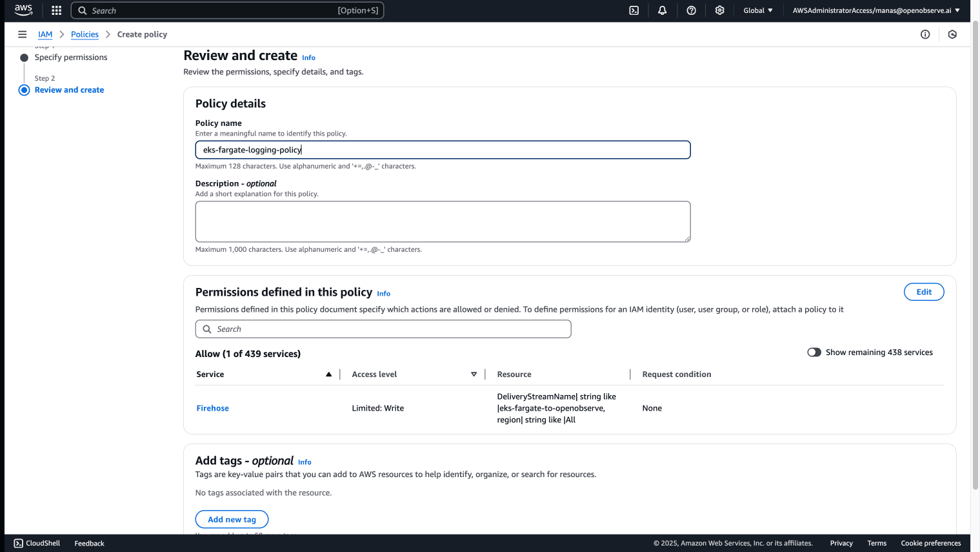The image size is (980, 552).
Task: Click the Add new tag button
Action: tap(232, 520)
